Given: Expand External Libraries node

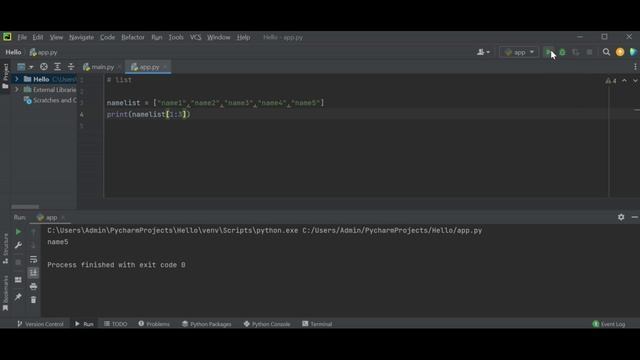Looking at the screenshot, I should [17, 89].
